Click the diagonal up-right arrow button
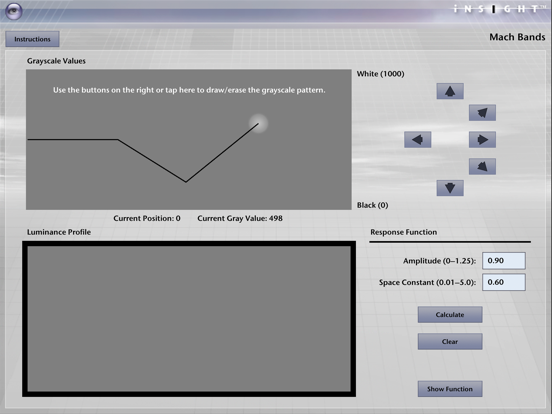This screenshot has width=552, height=414. pos(482,113)
